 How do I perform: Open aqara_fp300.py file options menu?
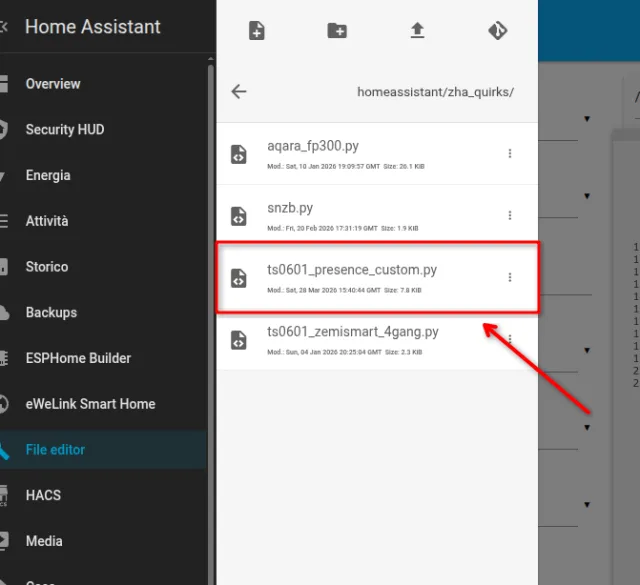[x=509, y=153]
